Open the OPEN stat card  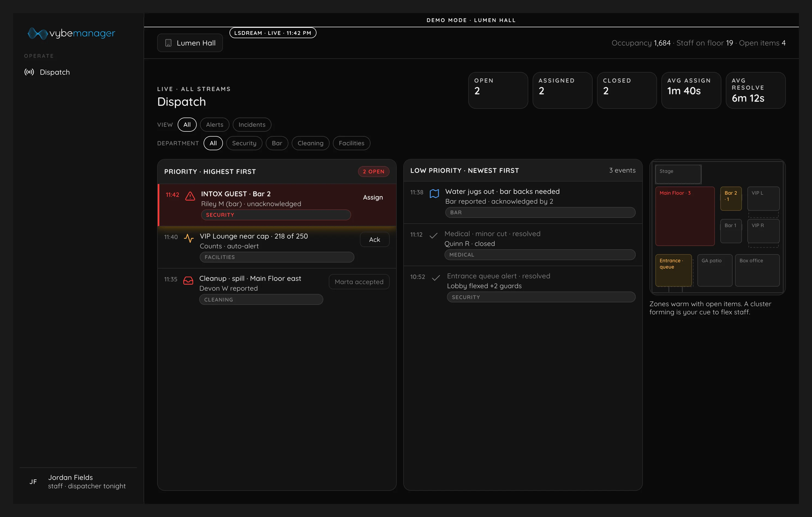498,90
